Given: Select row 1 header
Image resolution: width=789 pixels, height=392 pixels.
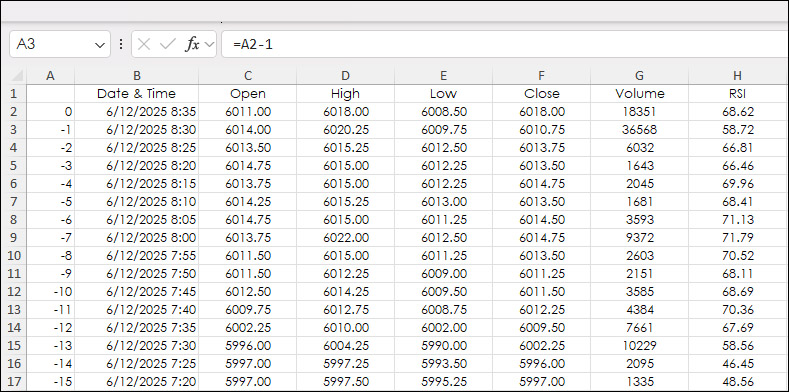Looking at the screenshot, I should coord(14,94).
